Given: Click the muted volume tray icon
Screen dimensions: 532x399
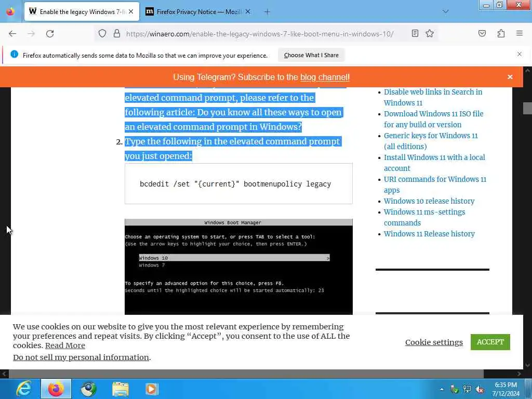Looking at the screenshot, I should (x=480, y=389).
